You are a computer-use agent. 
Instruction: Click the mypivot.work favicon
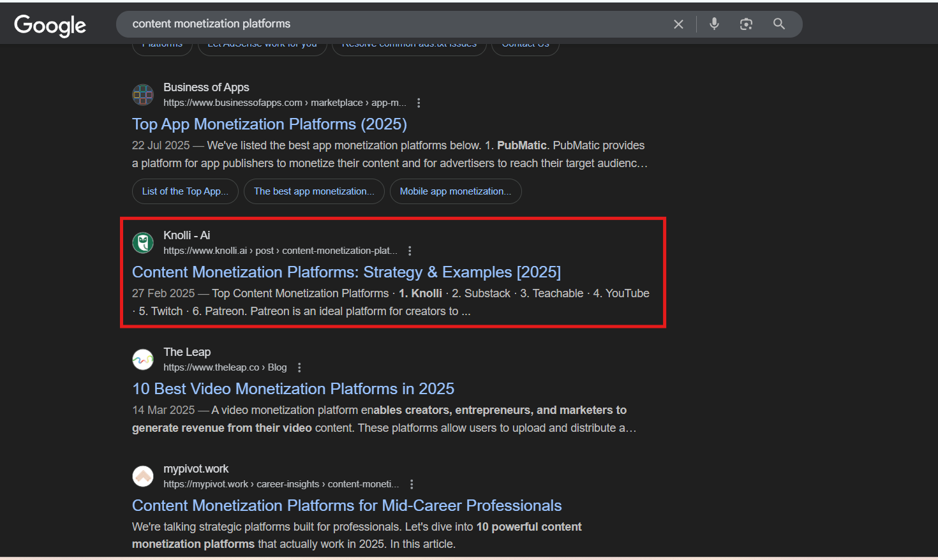click(x=143, y=476)
